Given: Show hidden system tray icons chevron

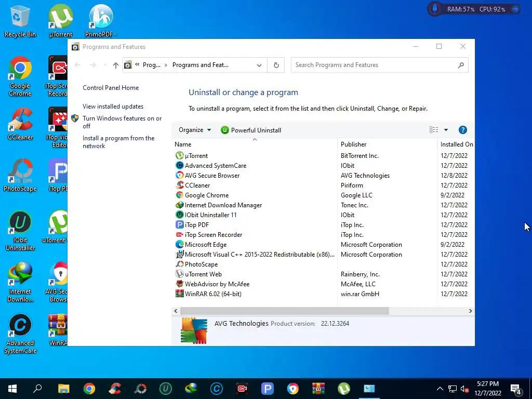Looking at the screenshot, I should point(440,389).
